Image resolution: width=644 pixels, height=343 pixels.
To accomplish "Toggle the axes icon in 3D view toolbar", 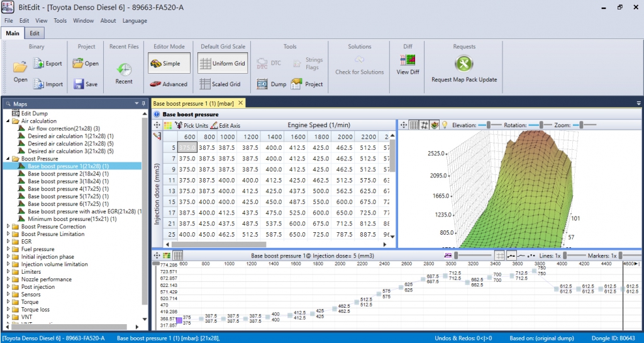I will [x=425, y=125].
